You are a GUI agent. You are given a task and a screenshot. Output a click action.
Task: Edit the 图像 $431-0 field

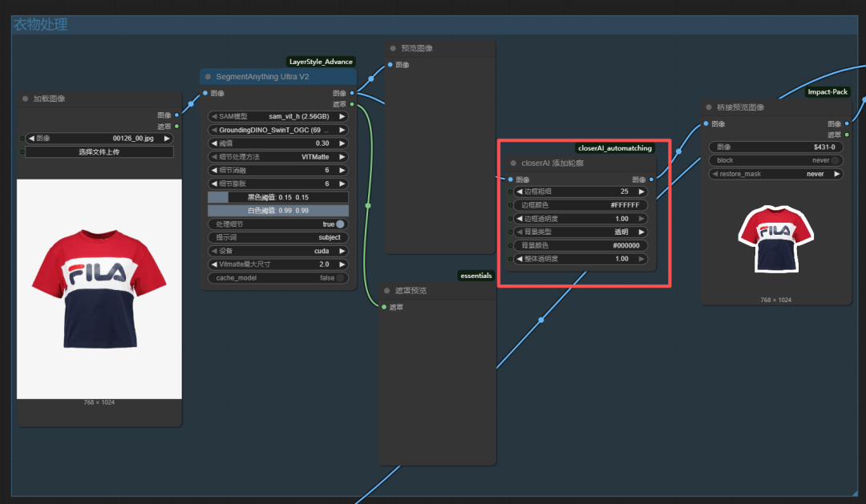tap(776, 147)
